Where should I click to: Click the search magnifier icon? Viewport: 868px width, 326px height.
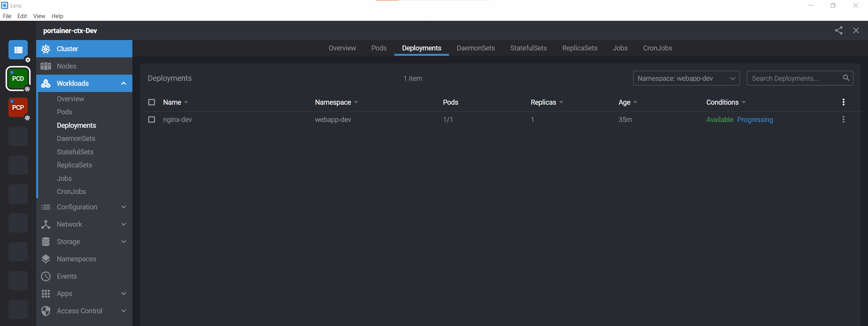[x=846, y=78]
